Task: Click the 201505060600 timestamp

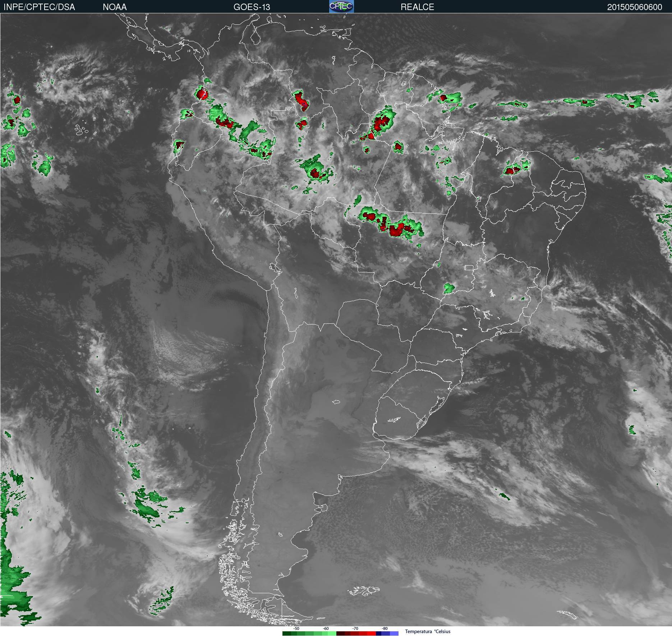Action: pos(635,7)
